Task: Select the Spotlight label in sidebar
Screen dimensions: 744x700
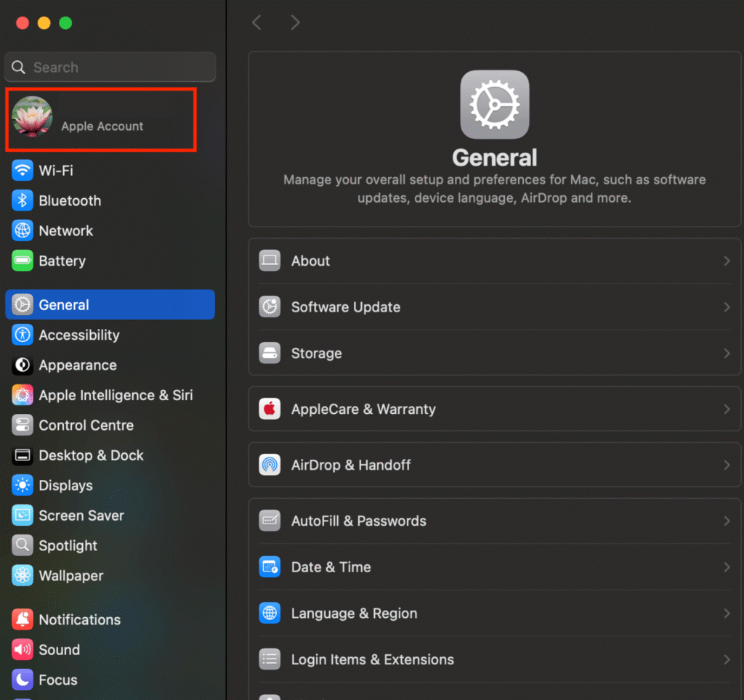Action: [68, 546]
